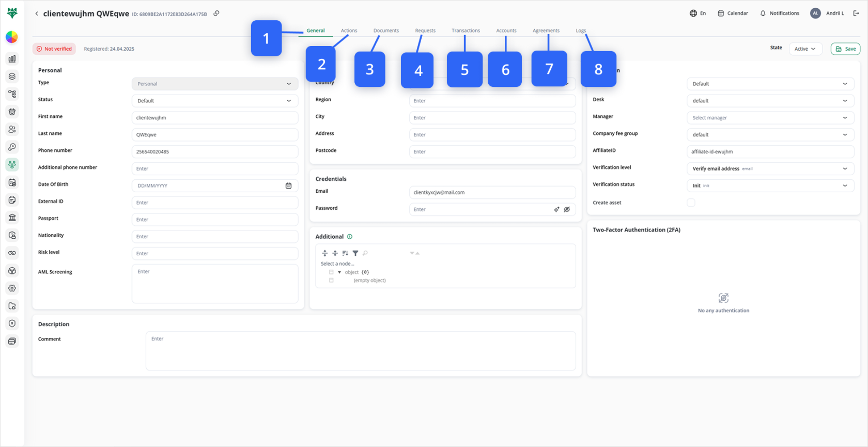This screenshot has width=868, height=447.
Task: Open calendar picker icon in Date Of Birth
Action: pyautogui.click(x=289, y=186)
